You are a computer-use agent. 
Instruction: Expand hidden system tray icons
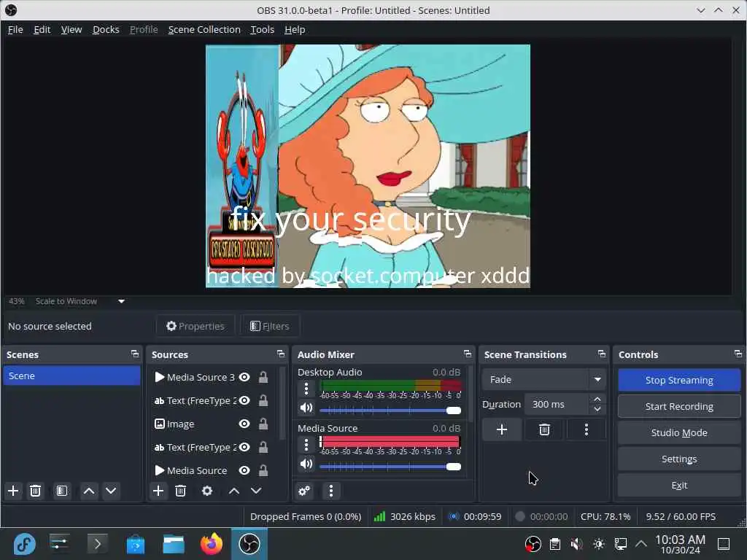click(641, 544)
